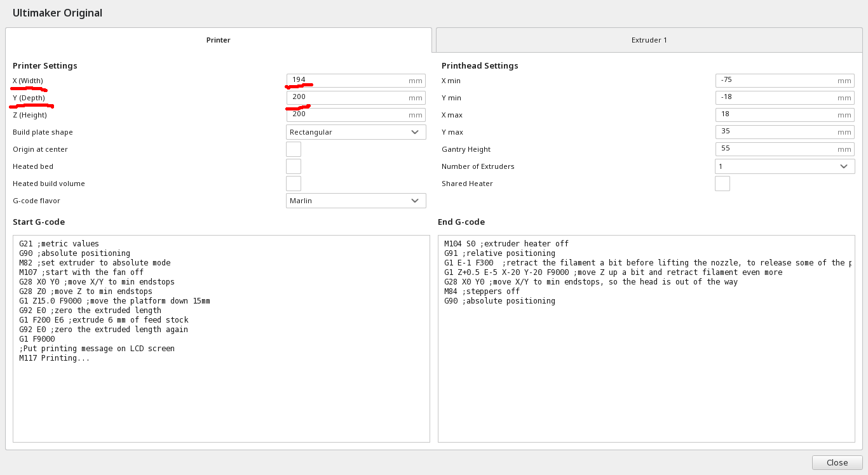The width and height of the screenshot is (868, 475).
Task: Open the Number of Extruders dropdown
Action: [784, 166]
